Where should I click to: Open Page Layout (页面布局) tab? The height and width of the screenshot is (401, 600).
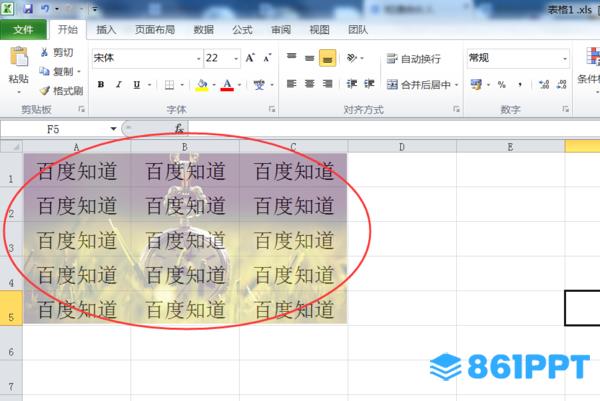coord(155,29)
